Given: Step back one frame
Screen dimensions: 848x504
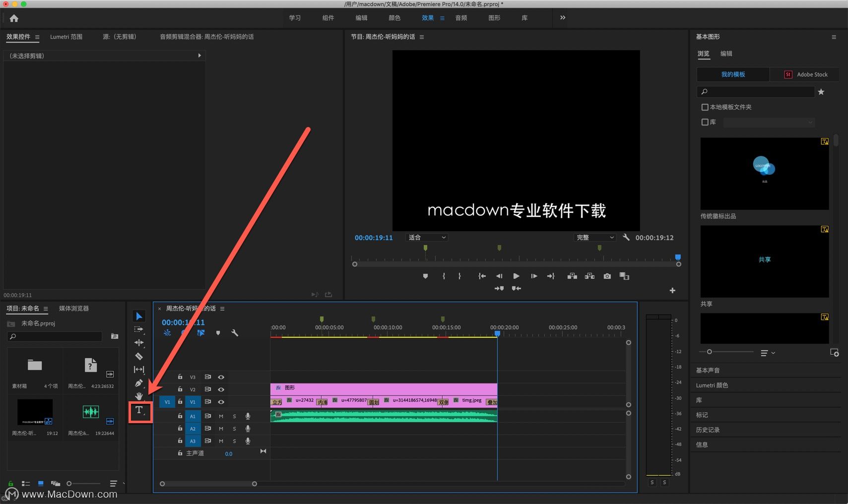Looking at the screenshot, I should coord(499,276).
